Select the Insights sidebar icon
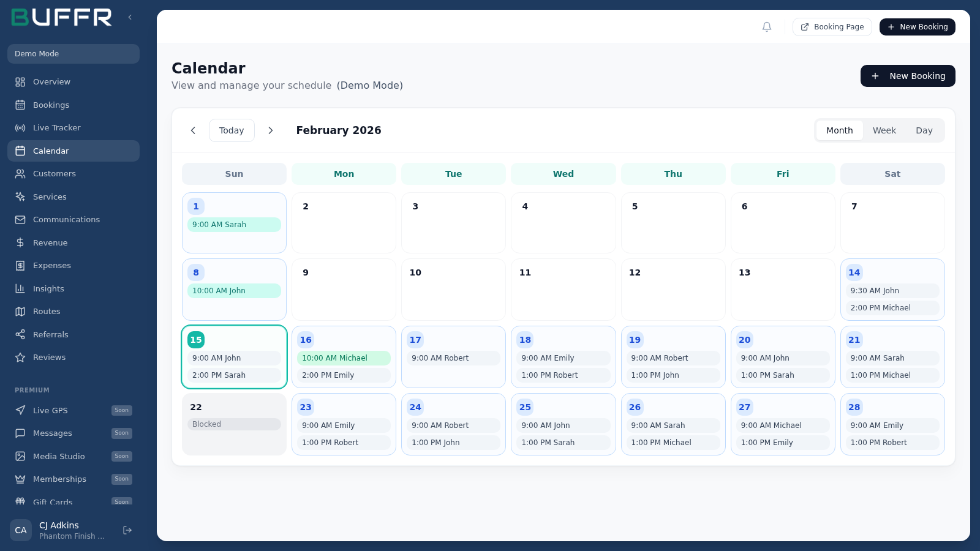 coord(20,288)
